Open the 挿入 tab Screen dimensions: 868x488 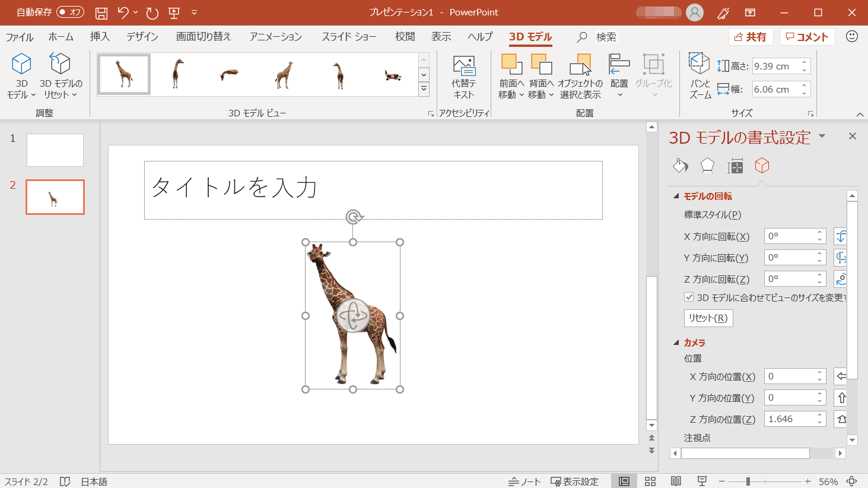click(x=100, y=37)
